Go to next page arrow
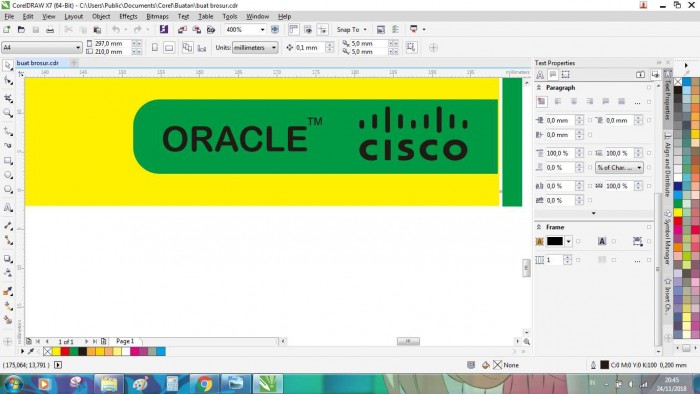The image size is (700, 394). click(86, 341)
